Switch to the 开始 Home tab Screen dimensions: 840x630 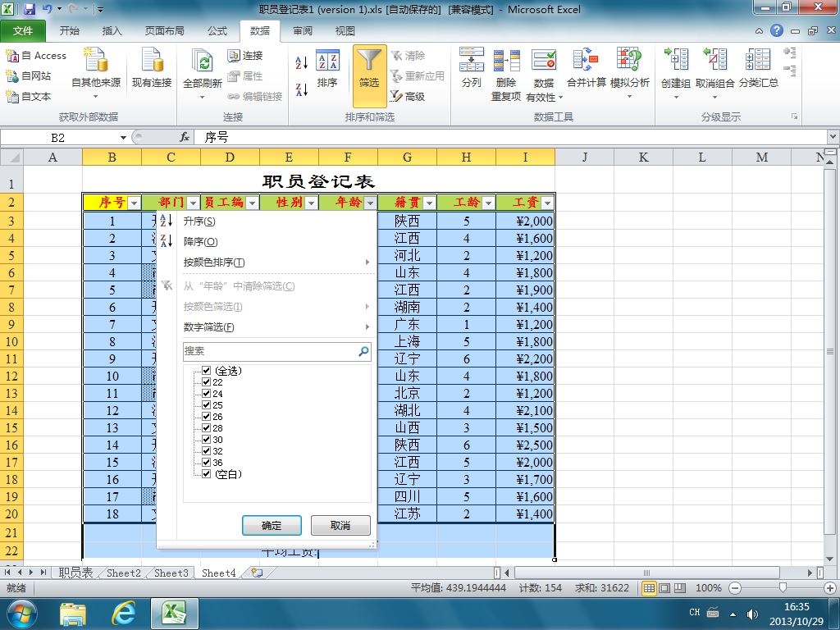69,31
